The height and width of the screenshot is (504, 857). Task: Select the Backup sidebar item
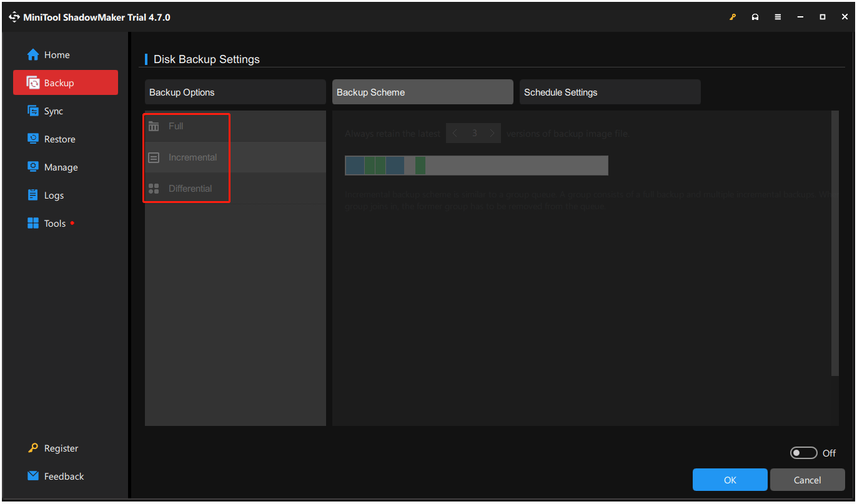coord(66,82)
